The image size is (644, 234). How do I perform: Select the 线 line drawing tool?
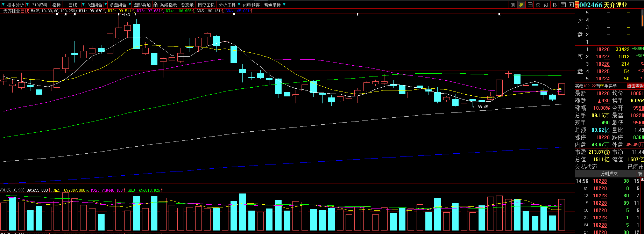pos(546,5)
